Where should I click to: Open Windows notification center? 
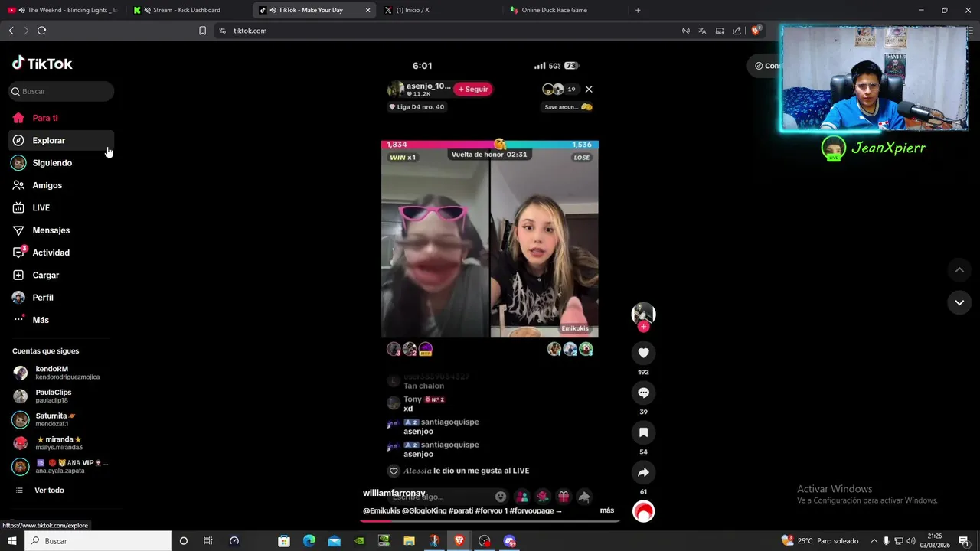pos(964,541)
